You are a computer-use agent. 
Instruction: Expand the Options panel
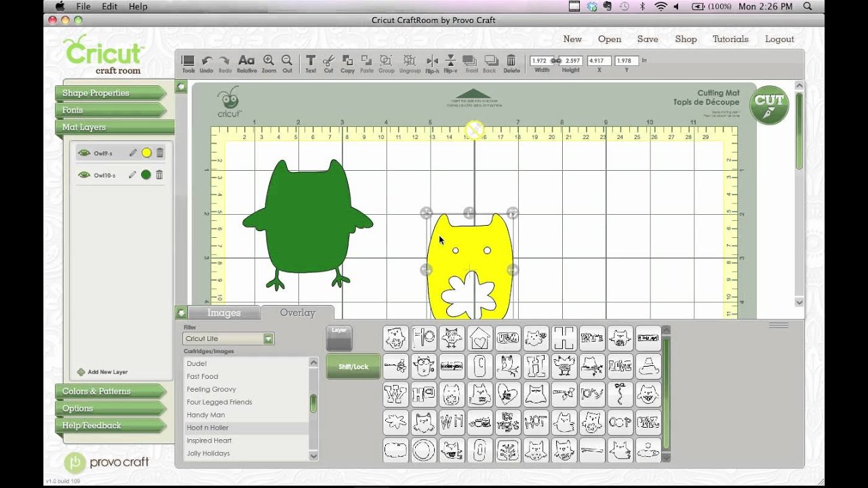pyautogui.click(x=111, y=408)
